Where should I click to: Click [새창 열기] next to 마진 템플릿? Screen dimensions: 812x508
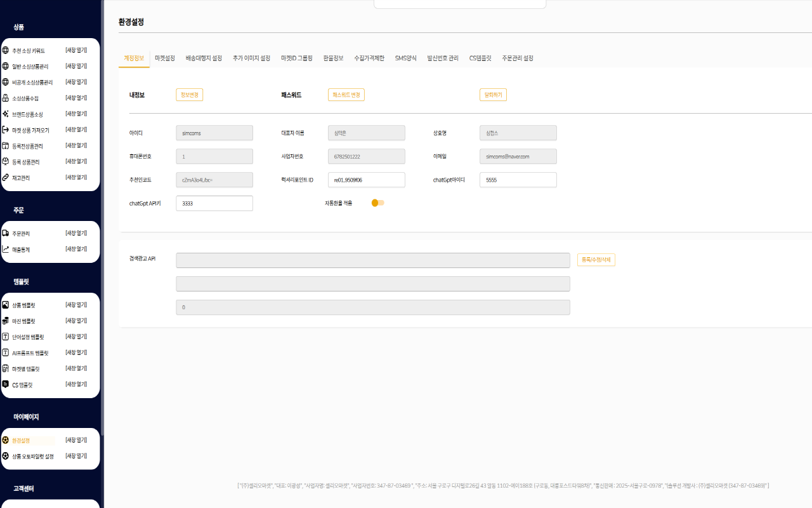point(76,321)
